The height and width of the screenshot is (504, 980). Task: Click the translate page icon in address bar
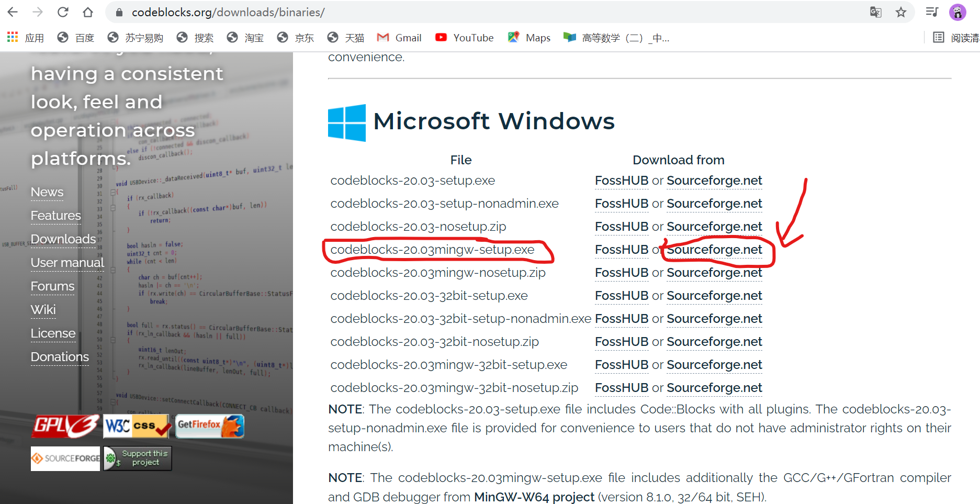pyautogui.click(x=875, y=12)
